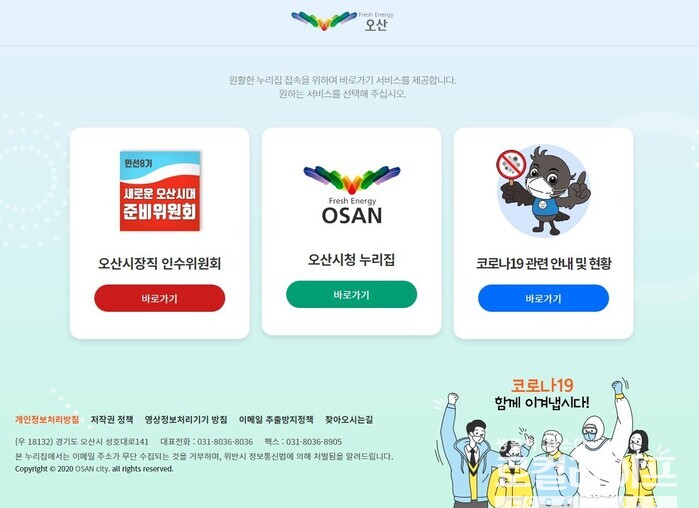Click the 대표전화 031-8036-8036 phone number
Viewport: 699px width, 508px height.
206,442
